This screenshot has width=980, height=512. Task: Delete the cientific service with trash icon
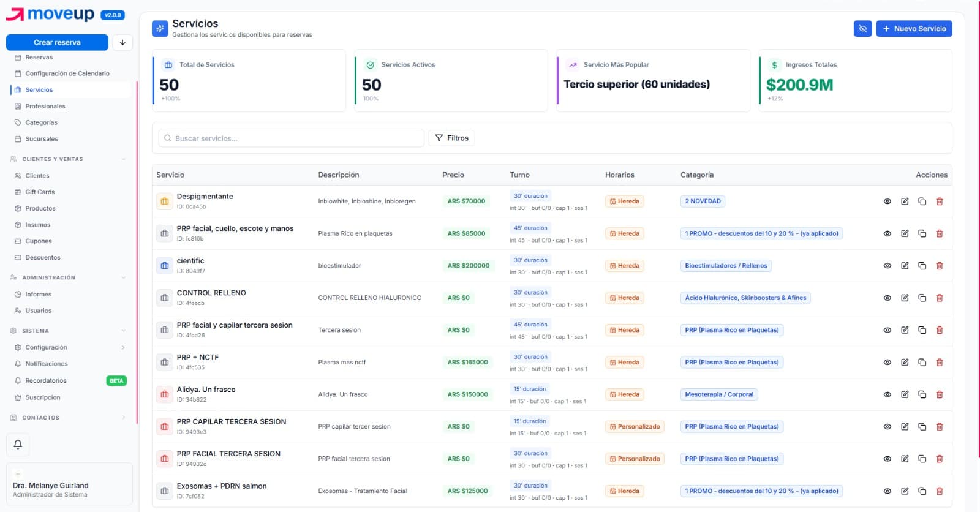(940, 266)
